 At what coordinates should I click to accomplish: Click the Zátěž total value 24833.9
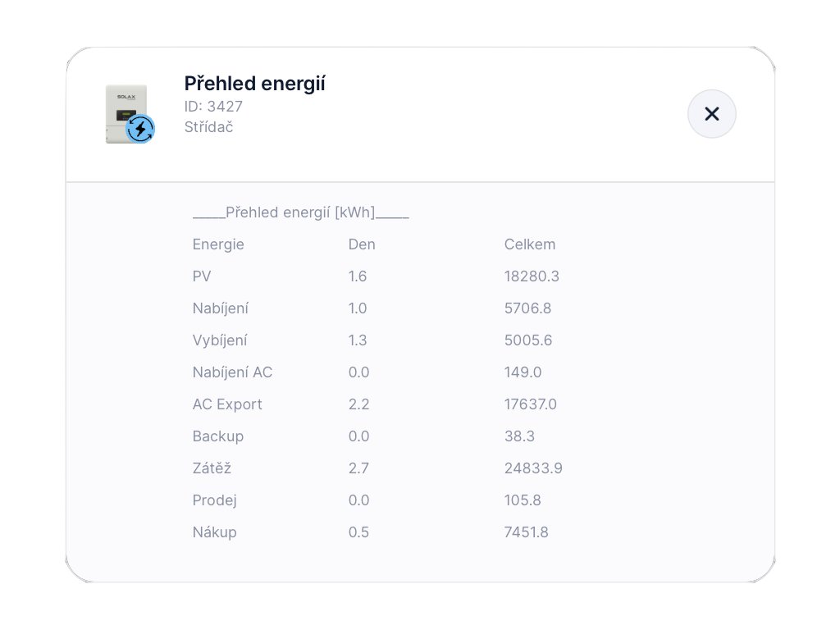[533, 468]
